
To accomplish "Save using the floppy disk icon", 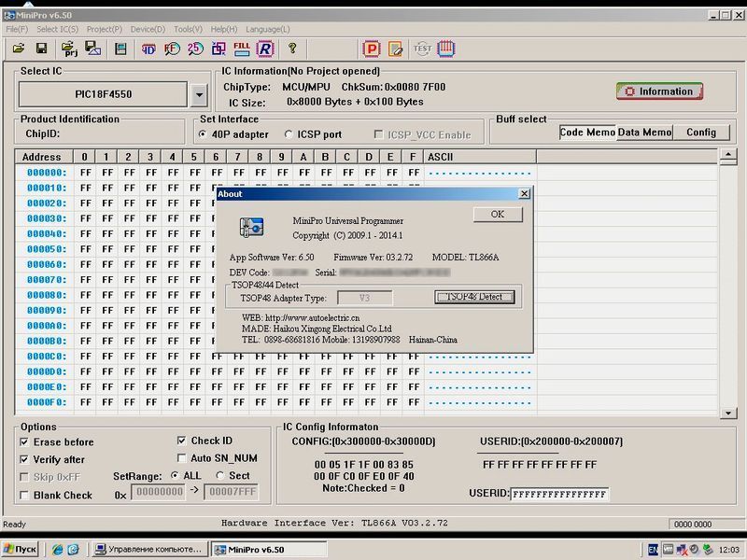I will 41,49.
